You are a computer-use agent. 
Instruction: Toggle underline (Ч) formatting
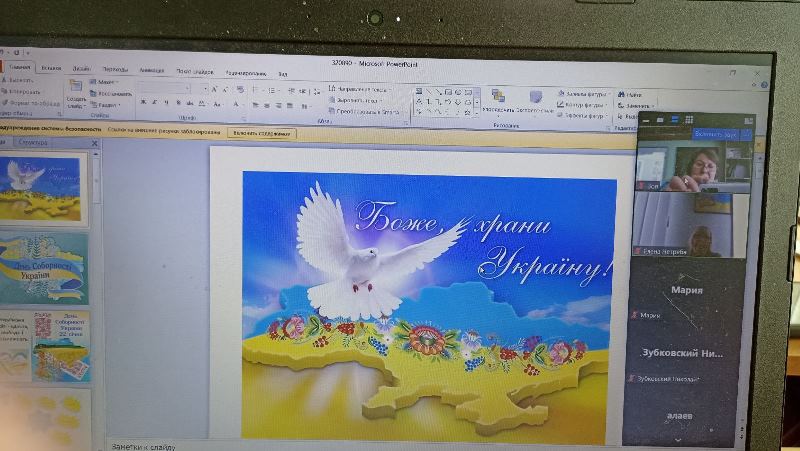166,103
